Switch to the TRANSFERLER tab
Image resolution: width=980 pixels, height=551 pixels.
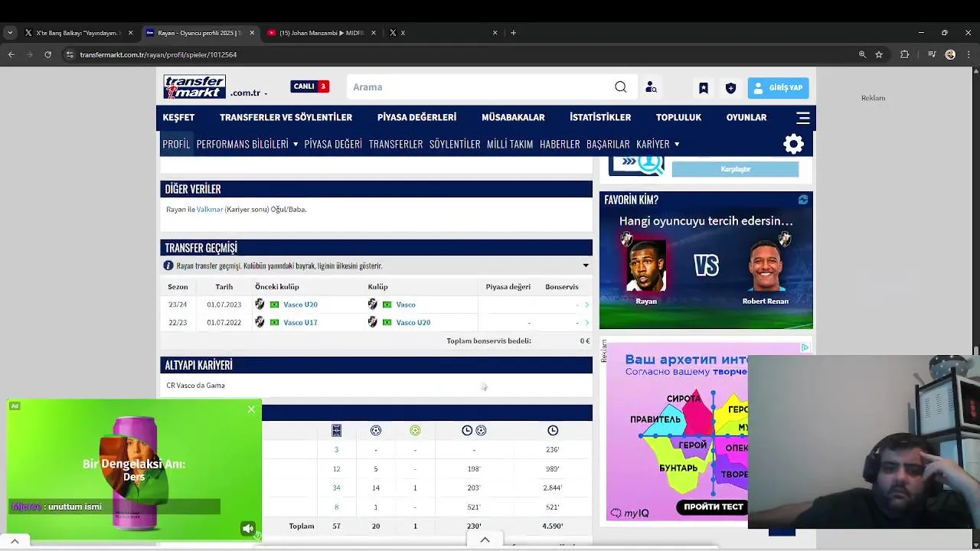(x=396, y=144)
